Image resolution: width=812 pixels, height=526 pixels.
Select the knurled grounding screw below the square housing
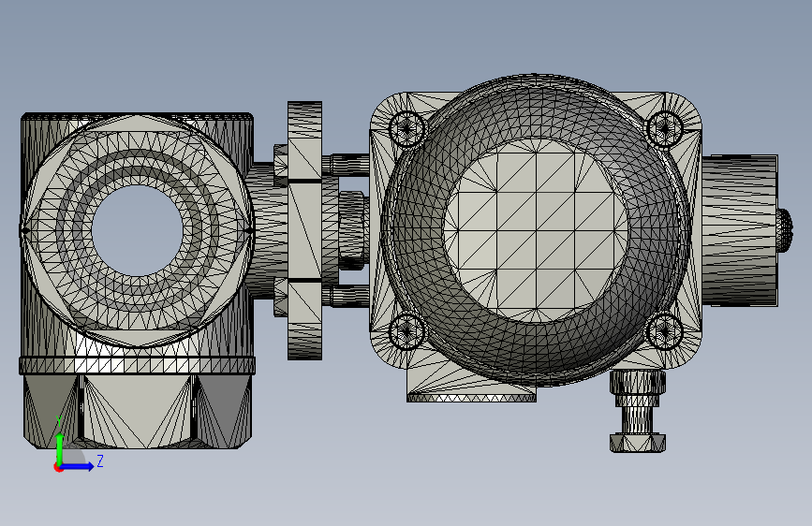point(638,412)
